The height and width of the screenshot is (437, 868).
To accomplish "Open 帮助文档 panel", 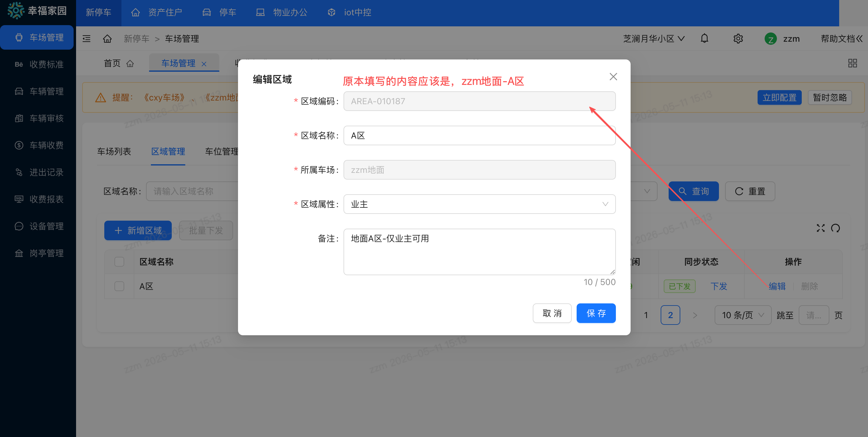I will coord(841,39).
